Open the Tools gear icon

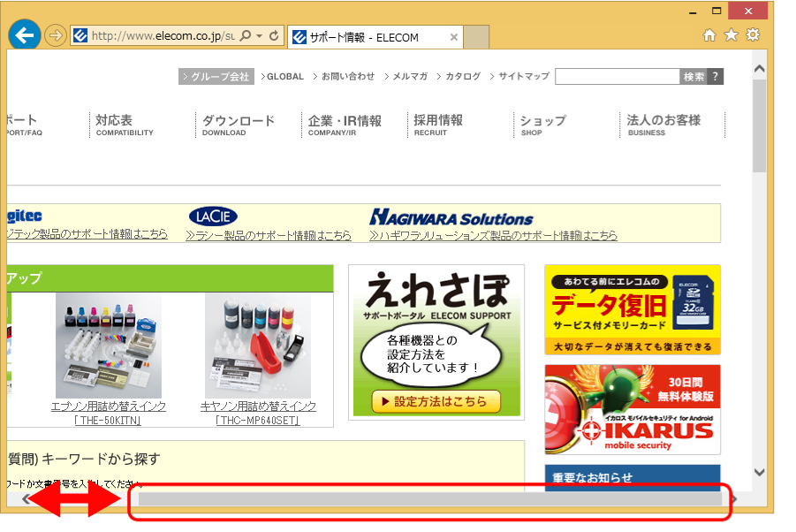coord(753,34)
